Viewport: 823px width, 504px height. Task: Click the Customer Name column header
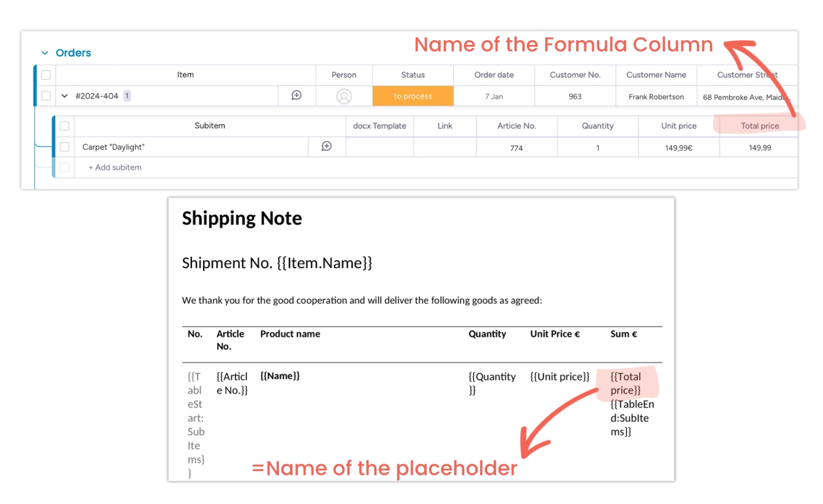pos(656,75)
